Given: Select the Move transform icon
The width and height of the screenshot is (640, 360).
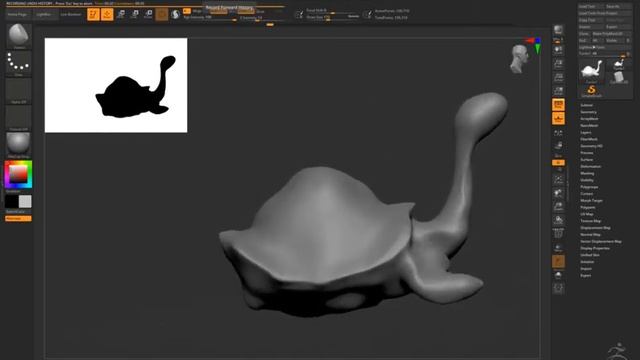Looking at the screenshot, I should (121, 14).
